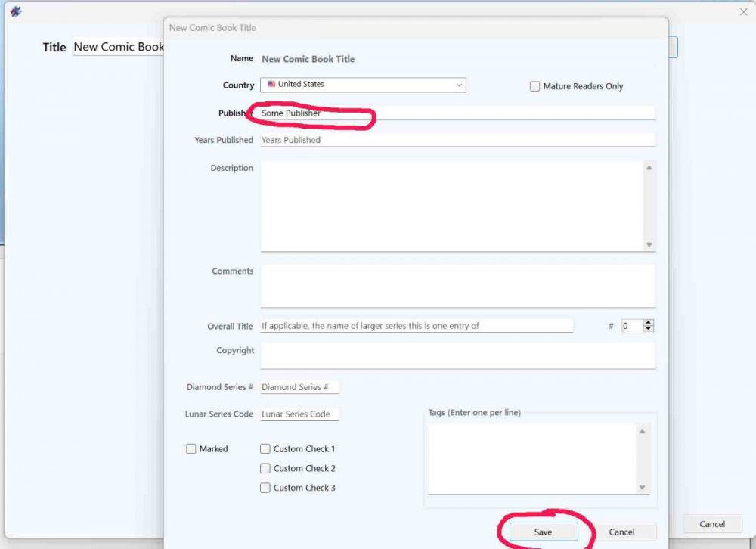Increase the series number with up arrow
The height and width of the screenshot is (549, 756).
(648, 323)
